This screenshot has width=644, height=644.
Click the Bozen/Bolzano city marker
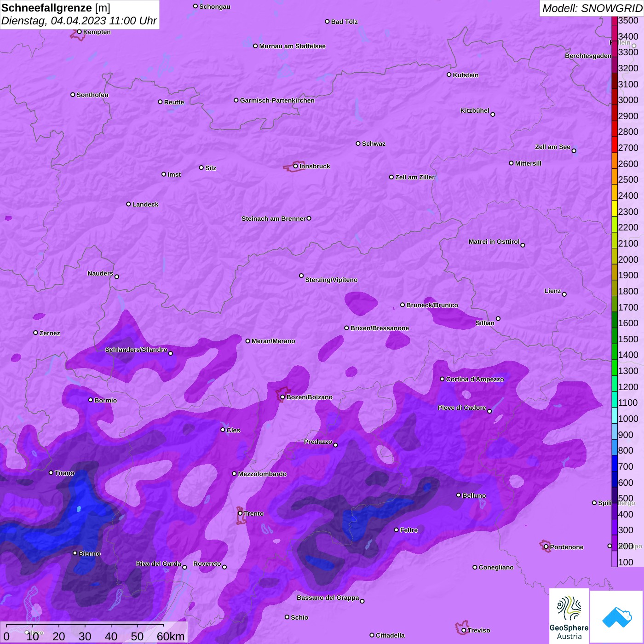tap(282, 397)
